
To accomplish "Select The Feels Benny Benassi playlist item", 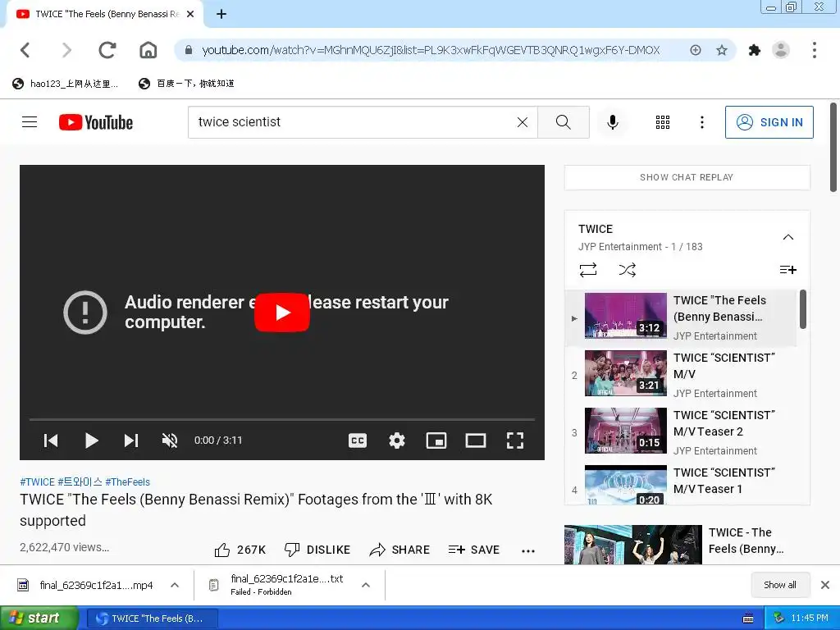I will coord(682,317).
